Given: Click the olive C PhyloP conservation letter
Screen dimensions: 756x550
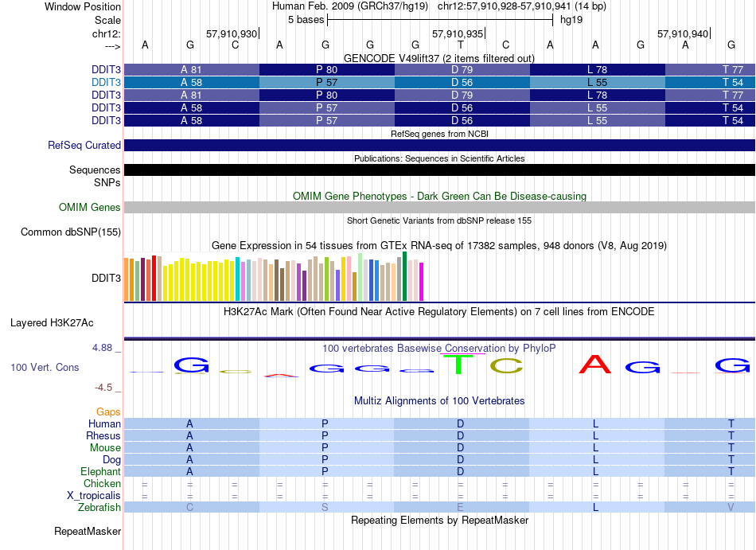Looking at the screenshot, I should 506,366.
